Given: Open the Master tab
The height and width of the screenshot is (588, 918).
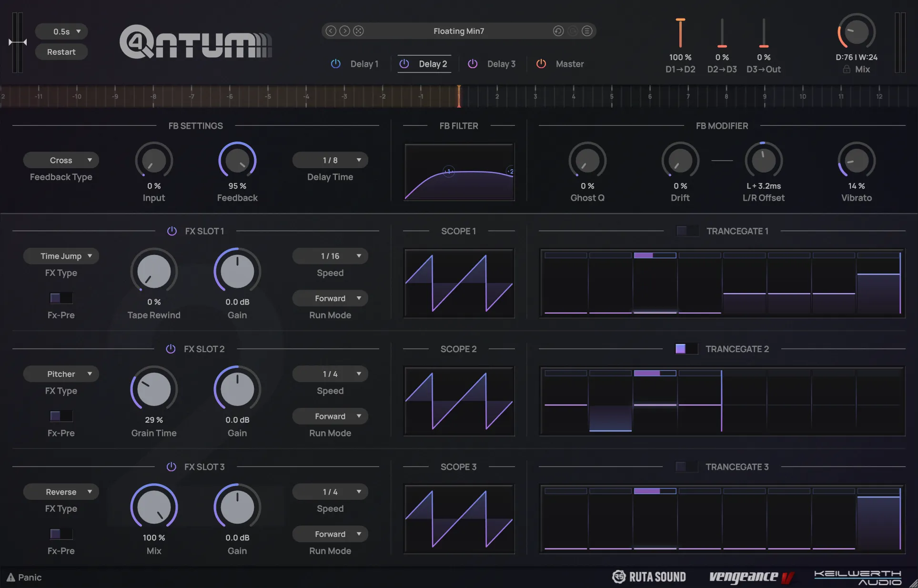Looking at the screenshot, I should 570,64.
